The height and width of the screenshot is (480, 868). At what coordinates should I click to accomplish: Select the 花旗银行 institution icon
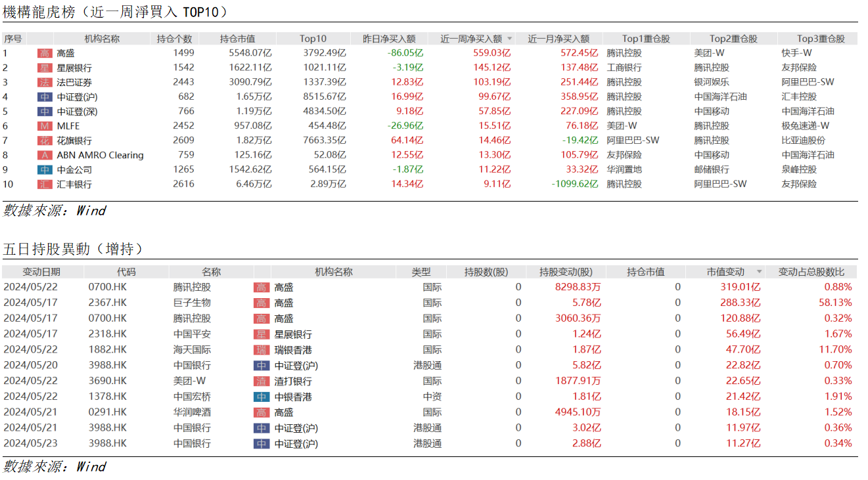tap(45, 141)
